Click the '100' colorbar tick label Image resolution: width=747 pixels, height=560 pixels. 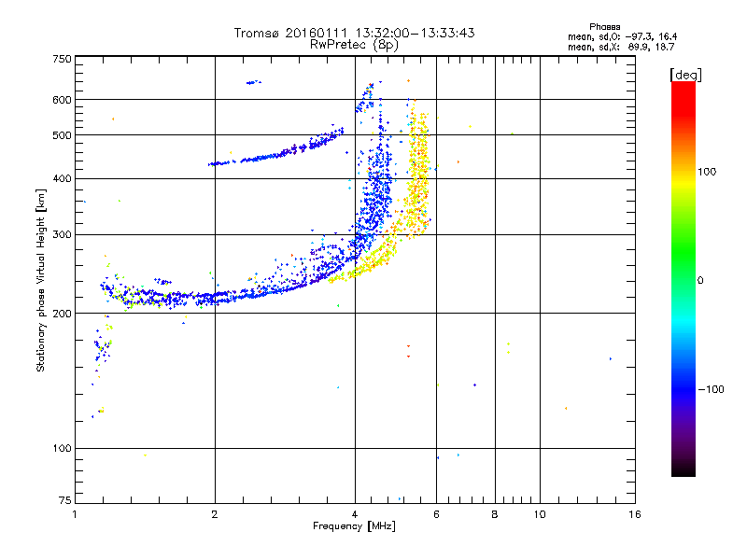point(707,172)
